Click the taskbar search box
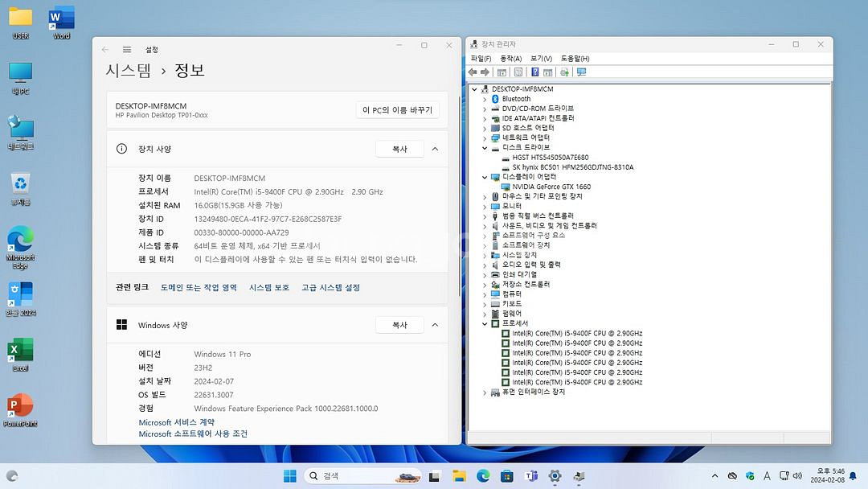The height and width of the screenshot is (489, 868). tap(362, 475)
